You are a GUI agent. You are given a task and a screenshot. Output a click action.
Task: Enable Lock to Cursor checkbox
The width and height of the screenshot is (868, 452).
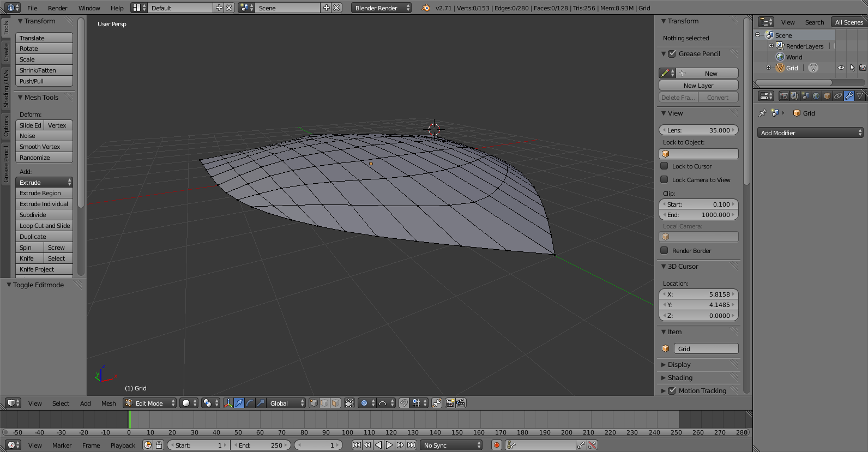[x=664, y=166]
